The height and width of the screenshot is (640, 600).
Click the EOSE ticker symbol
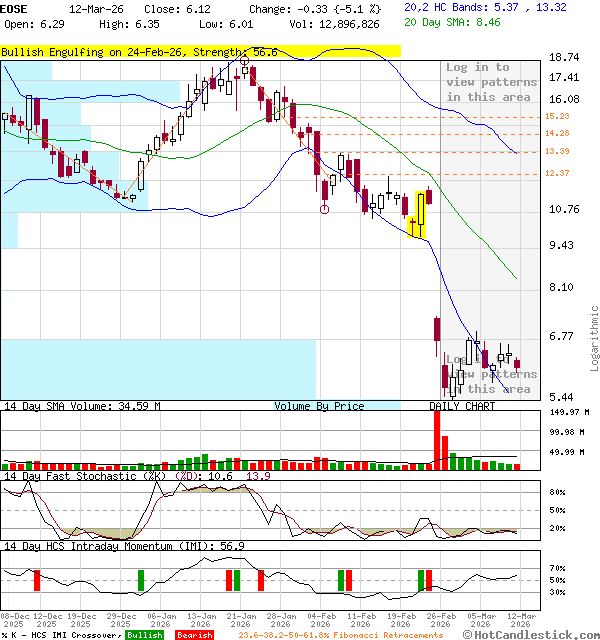click(x=16, y=8)
